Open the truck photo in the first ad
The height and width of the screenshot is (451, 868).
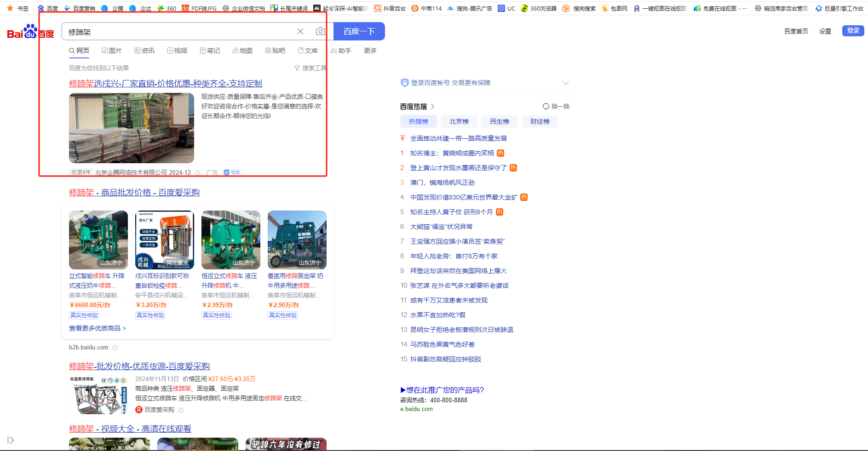point(132,128)
